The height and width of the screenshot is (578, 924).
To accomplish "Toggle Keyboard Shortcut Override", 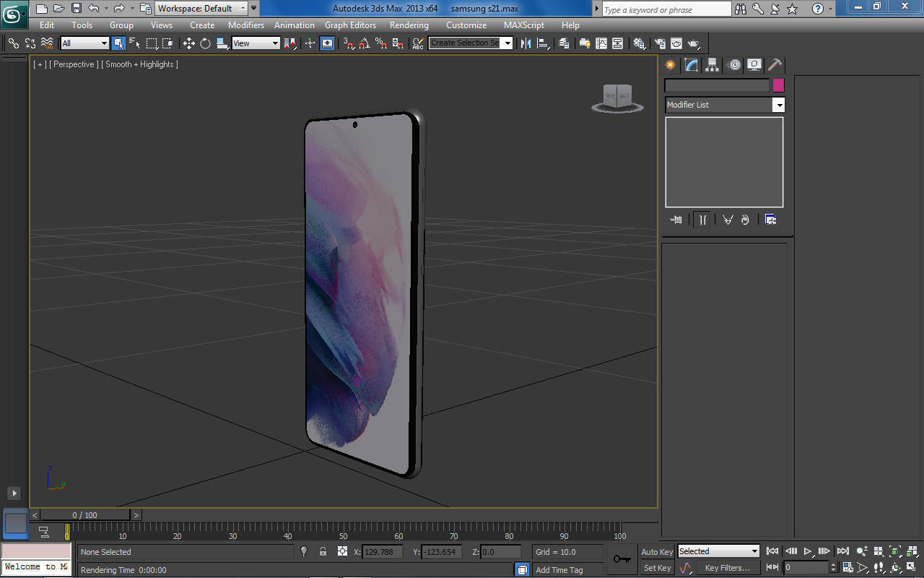I will tap(328, 43).
